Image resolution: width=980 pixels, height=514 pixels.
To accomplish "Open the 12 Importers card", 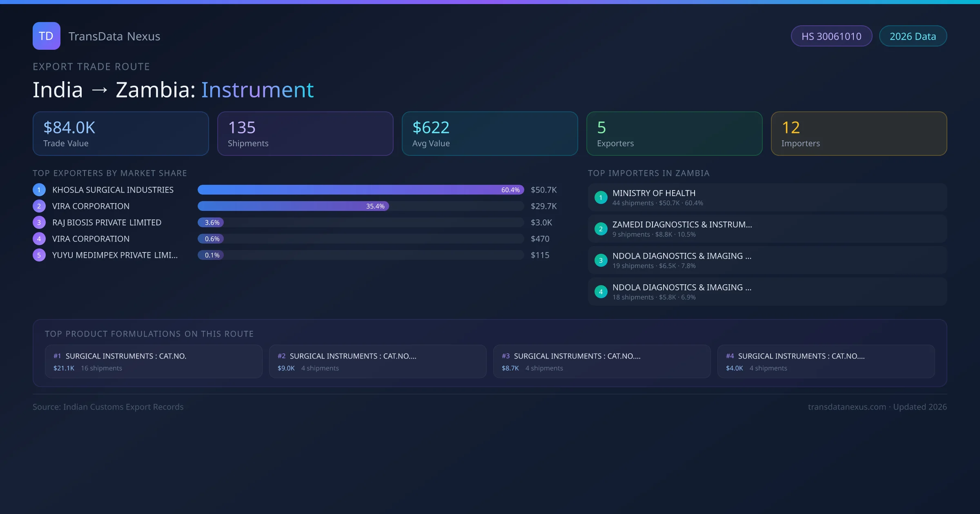I will pyautogui.click(x=859, y=134).
